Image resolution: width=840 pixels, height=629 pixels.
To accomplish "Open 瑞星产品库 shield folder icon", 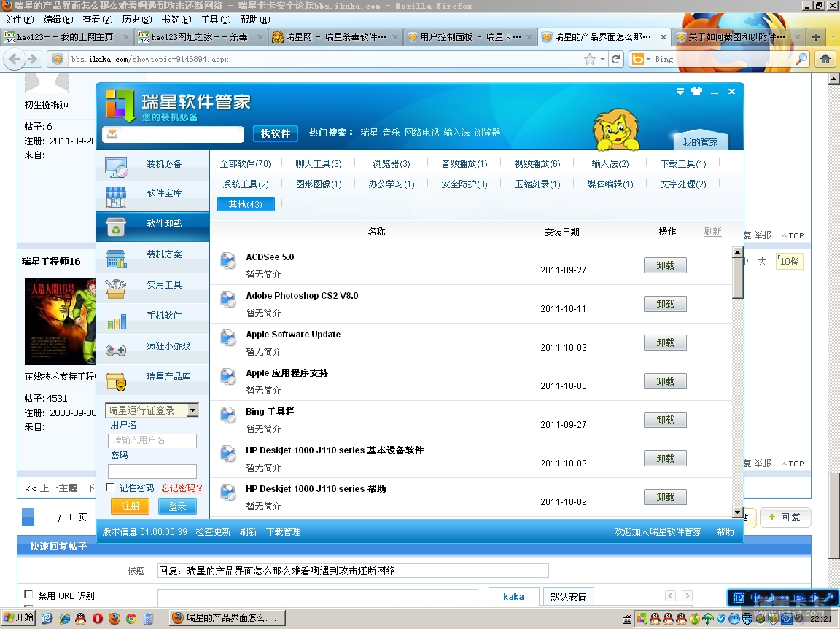I will (116, 380).
